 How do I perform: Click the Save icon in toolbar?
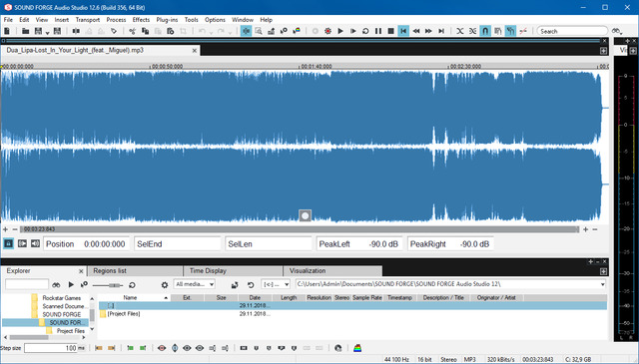[x=38, y=31]
